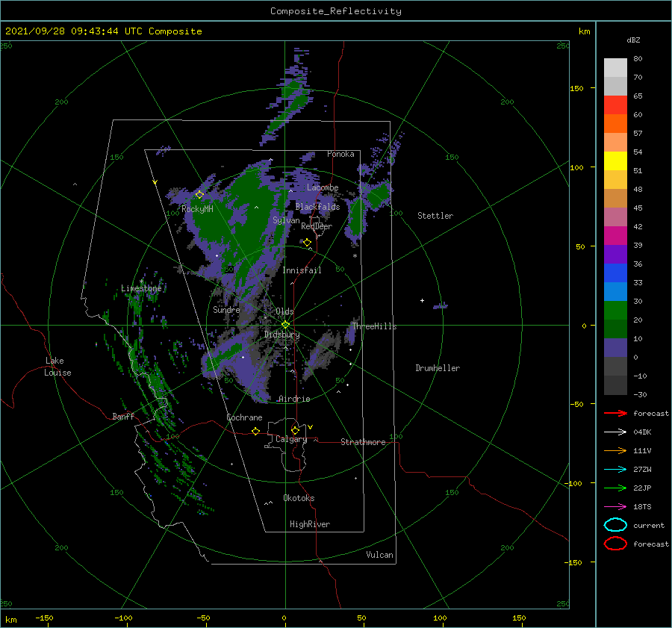This screenshot has width=672, height=628.
Task: Click the white 04DK arrow icon
Action: point(615,432)
